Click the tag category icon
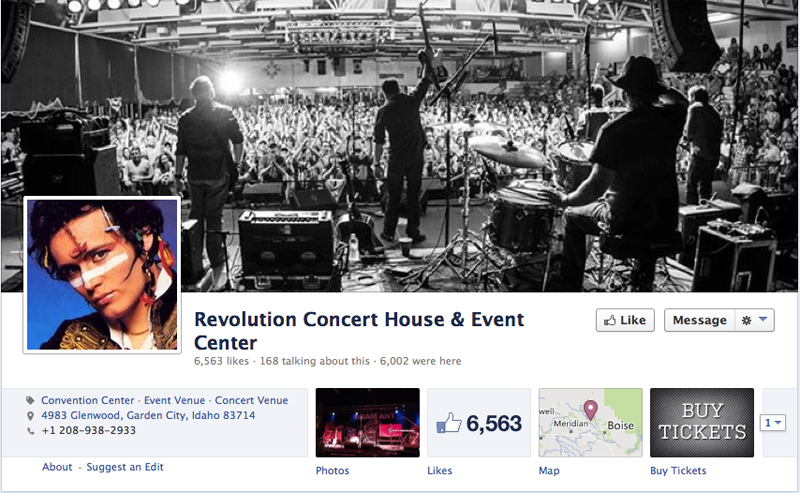 [x=31, y=401]
